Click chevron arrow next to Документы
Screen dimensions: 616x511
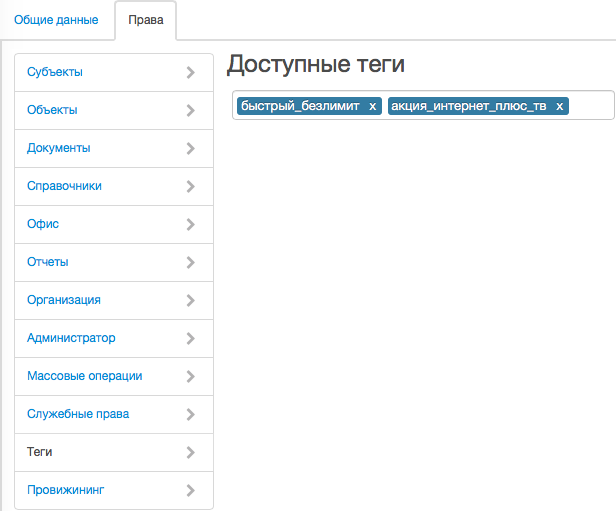coord(191,148)
